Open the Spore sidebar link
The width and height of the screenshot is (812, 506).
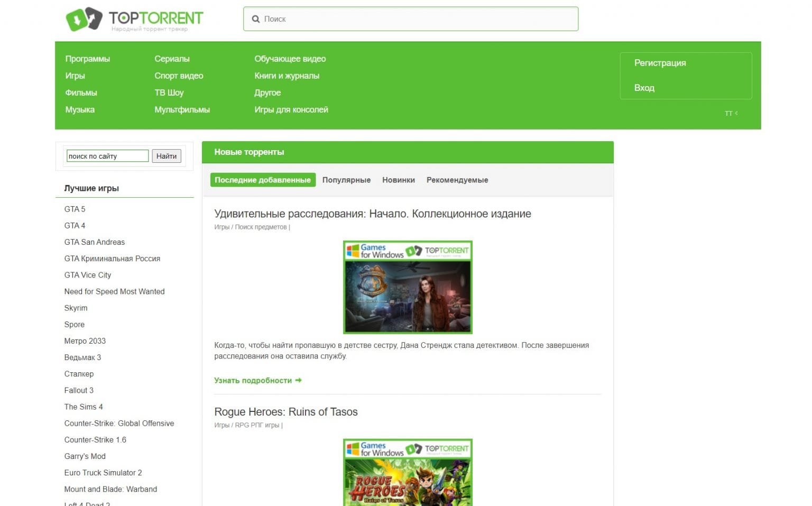pyautogui.click(x=75, y=324)
